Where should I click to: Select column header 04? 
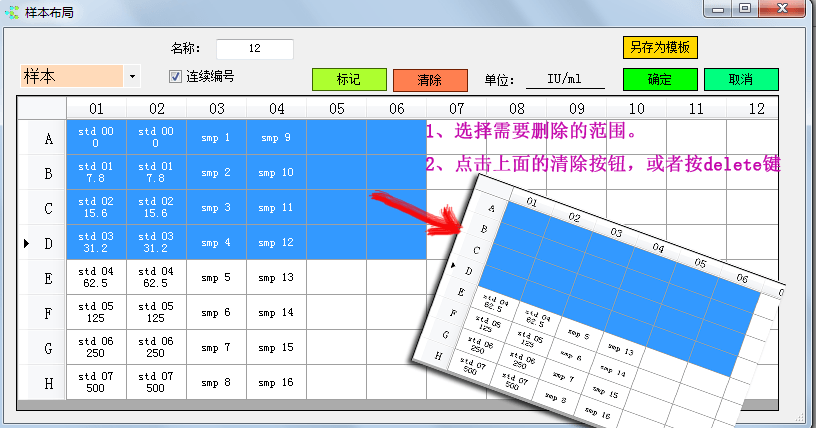(x=276, y=109)
